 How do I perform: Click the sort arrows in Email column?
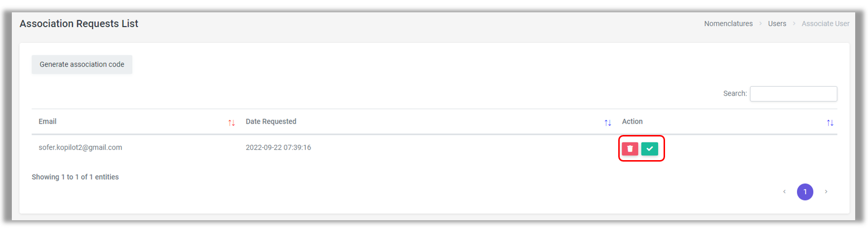pyautogui.click(x=232, y=123)
